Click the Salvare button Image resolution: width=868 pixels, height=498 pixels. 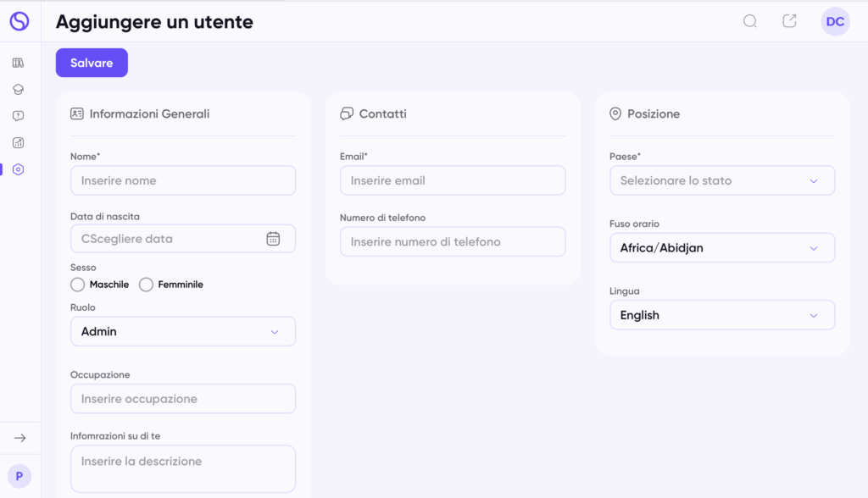pos(92,63)
